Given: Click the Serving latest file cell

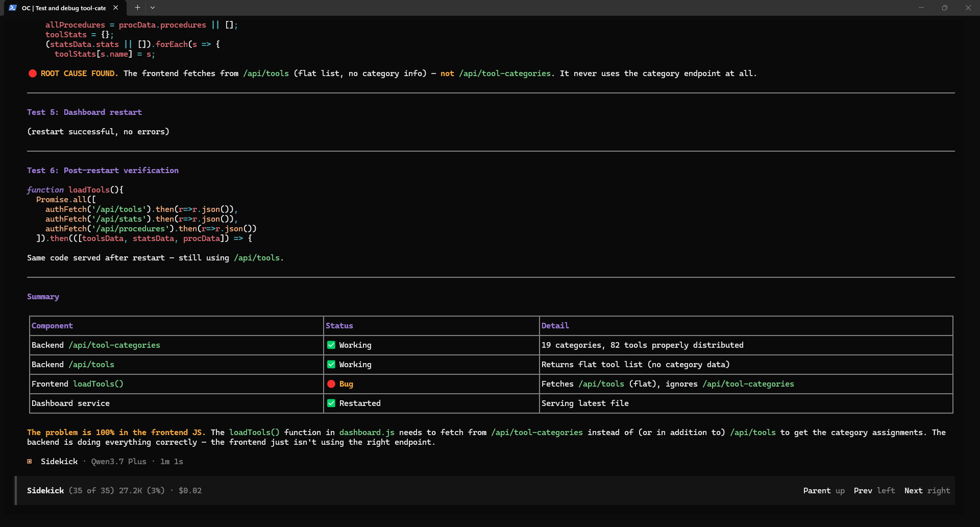Looking at the screenshot, I should 746,403.
